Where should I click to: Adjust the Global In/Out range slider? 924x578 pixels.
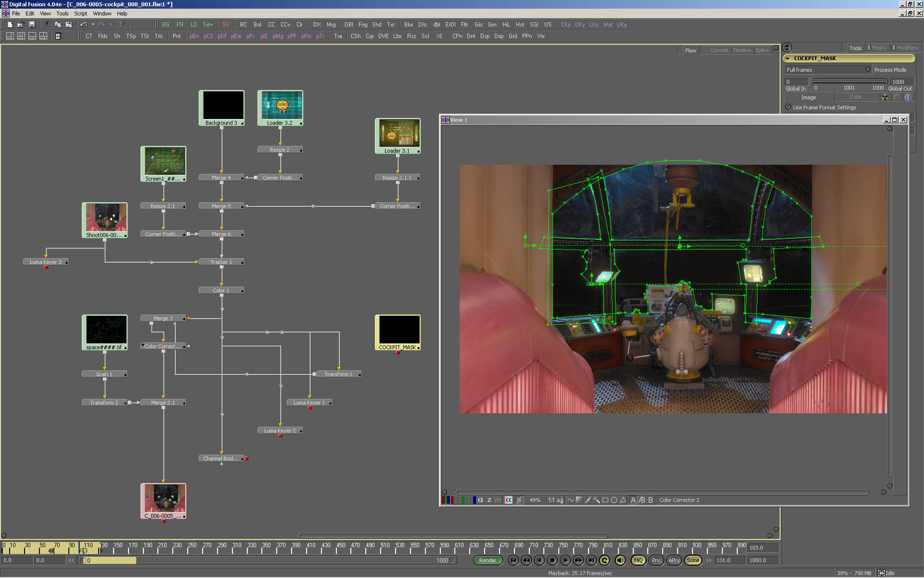849,81
